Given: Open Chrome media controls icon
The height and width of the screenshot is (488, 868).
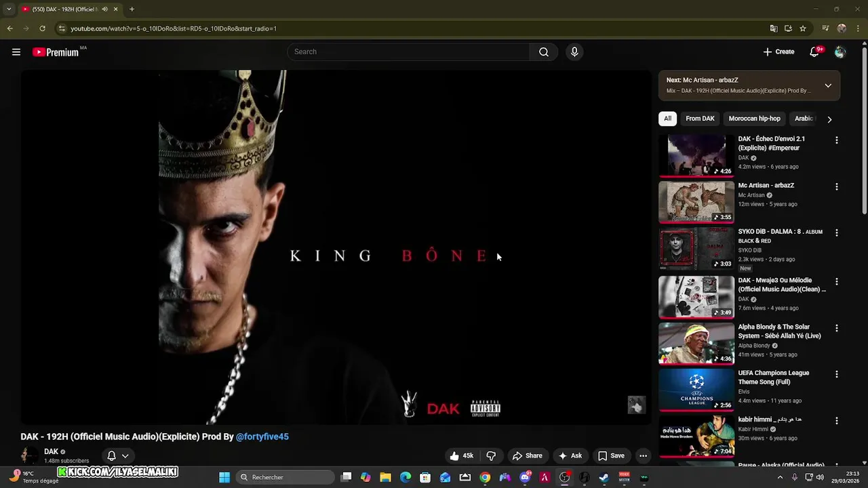Looking at the screenshot, I should click(825, 28).
